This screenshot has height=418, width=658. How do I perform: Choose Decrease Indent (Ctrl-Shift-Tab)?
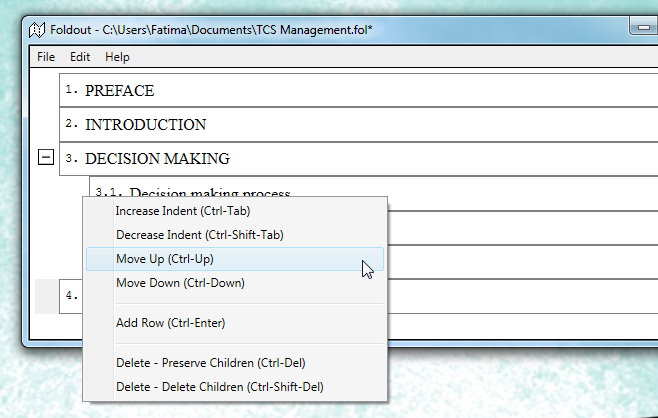(x=235, y=235)
